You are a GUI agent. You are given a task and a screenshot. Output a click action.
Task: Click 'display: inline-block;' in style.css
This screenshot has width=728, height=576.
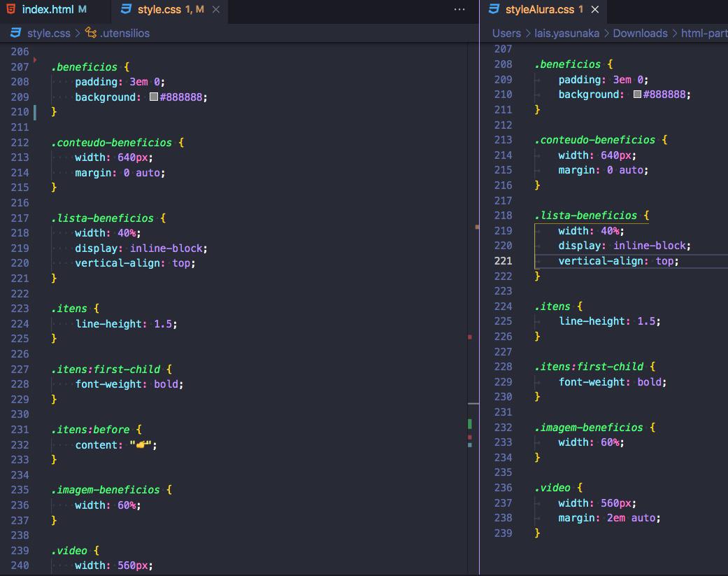point(141,248)
